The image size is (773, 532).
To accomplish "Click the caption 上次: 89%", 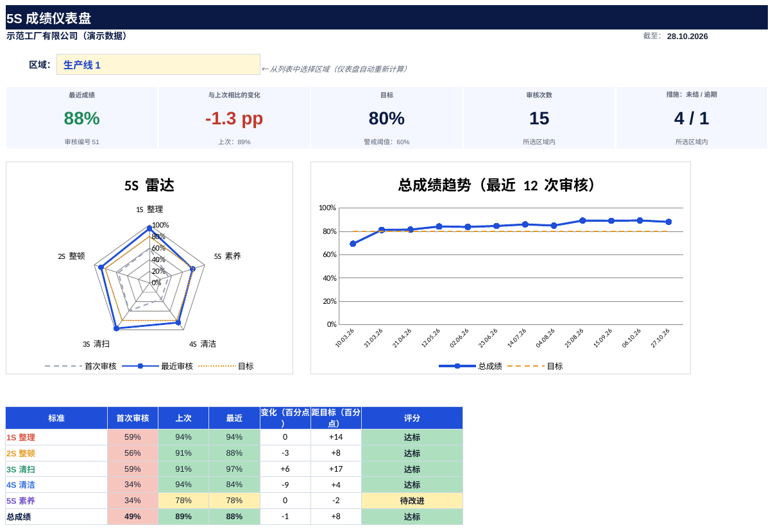I will tap(234, 142).
